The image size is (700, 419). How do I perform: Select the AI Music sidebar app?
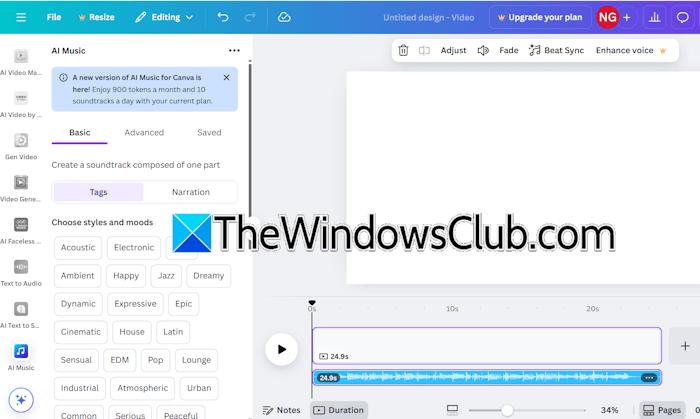click(x=21, y=357)
